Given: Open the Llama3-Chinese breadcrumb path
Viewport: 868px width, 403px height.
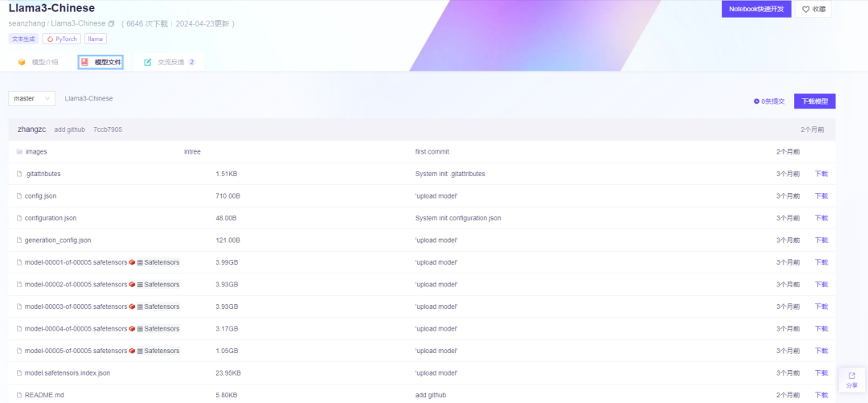Looking at the screenshot, I should pyautogui.click(x=88, y=98).
